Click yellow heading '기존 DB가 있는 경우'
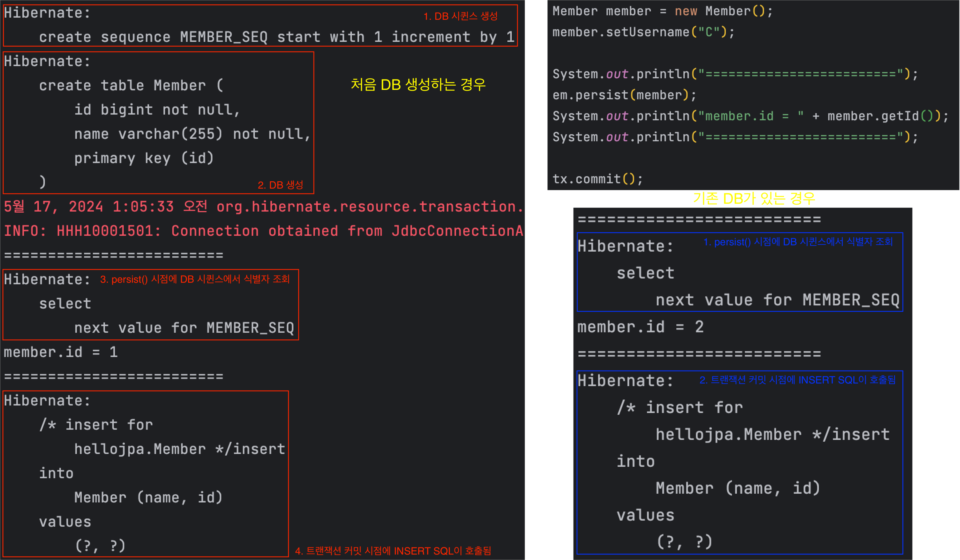The width and height of the screenshot is (960, 560). (753, 198)
